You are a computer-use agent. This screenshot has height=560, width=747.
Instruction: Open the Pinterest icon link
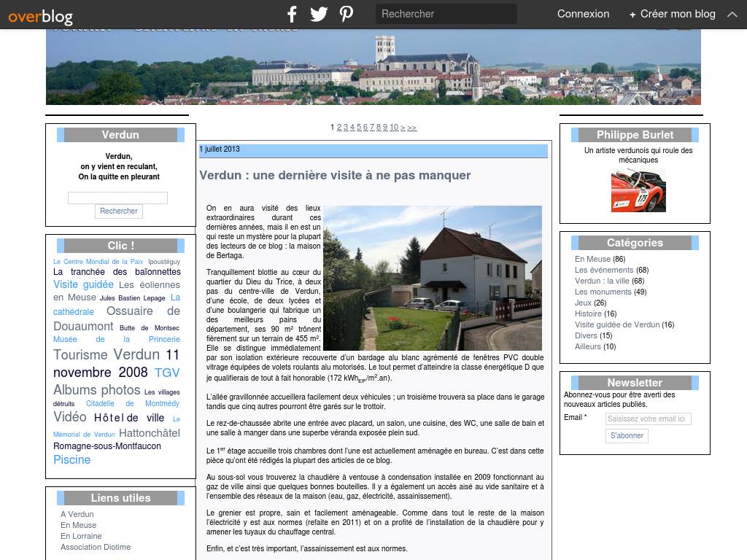pyautogui.click(x=347, y=14)
